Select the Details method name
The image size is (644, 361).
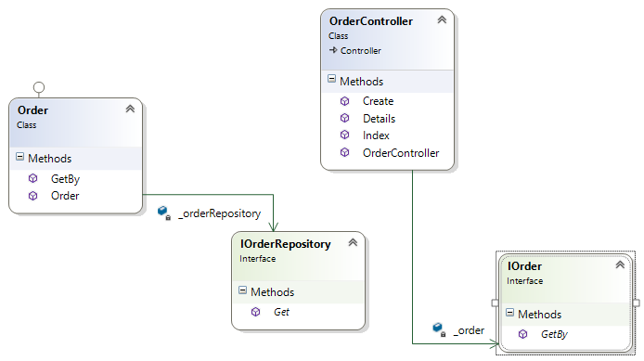380,118
